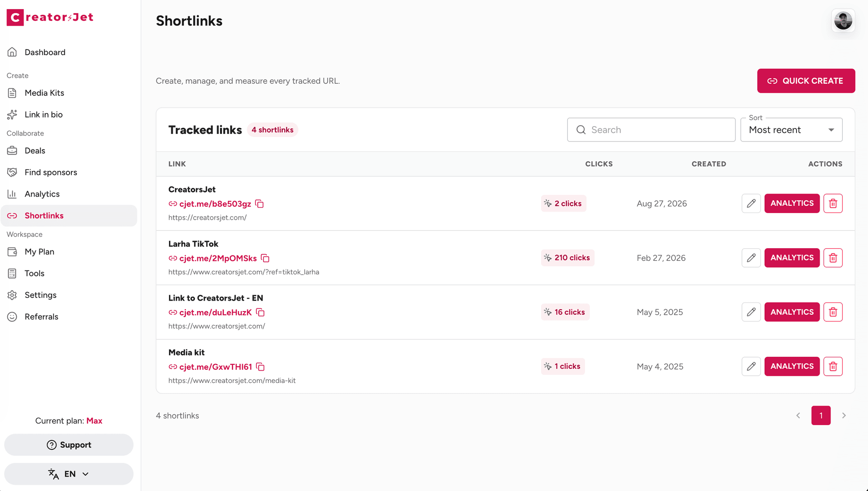Select Shortlinks in the sidebar
This screenshot has width=868, height=491.
(69, 216)
